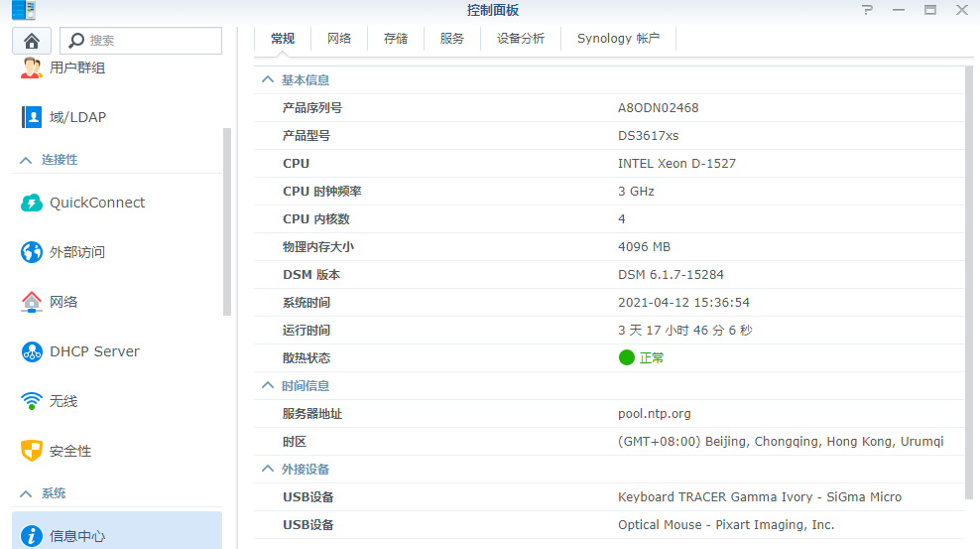This screenshot has width=980, height=549.
Task: Click Keyboard TRACER Gamma Ivory USB device
Action: point(760,497)
